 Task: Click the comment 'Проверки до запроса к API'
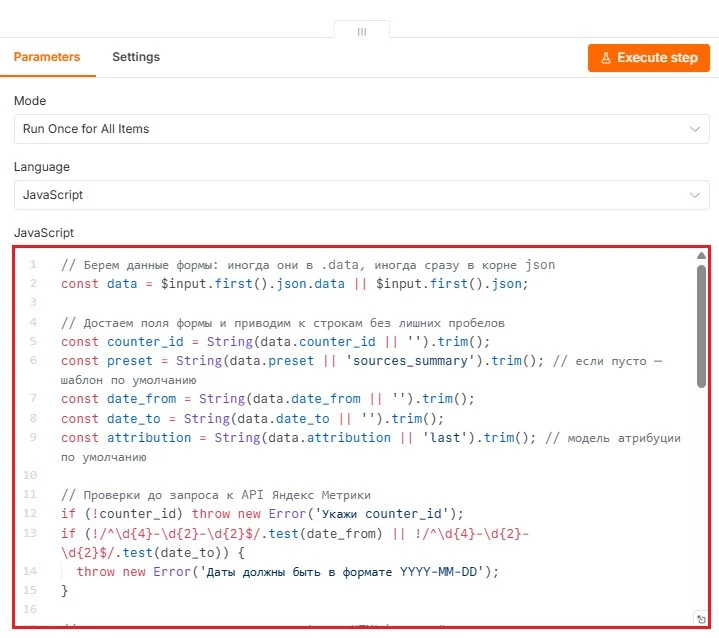point(216,495)
